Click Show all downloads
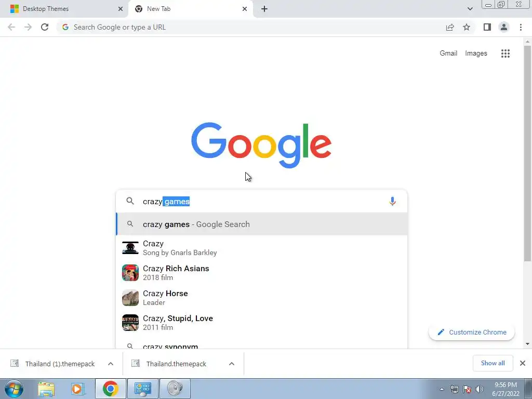 pos(493,363)
